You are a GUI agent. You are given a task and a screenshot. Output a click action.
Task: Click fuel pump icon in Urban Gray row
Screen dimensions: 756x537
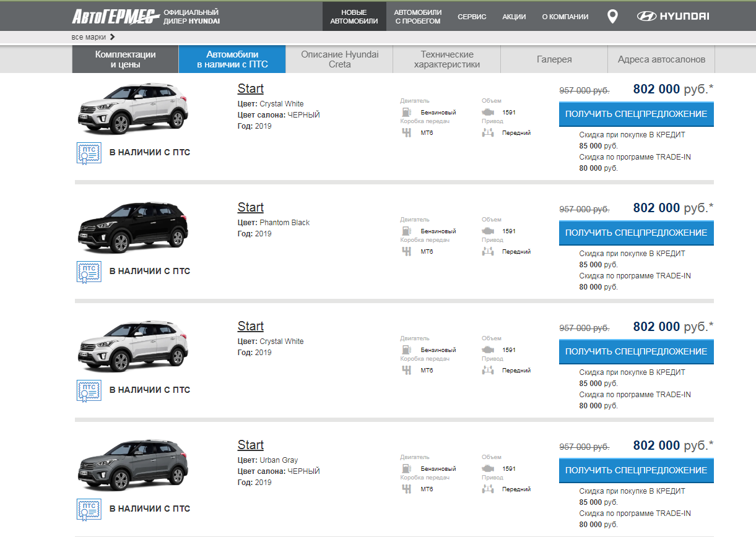(x=407, y=468)
